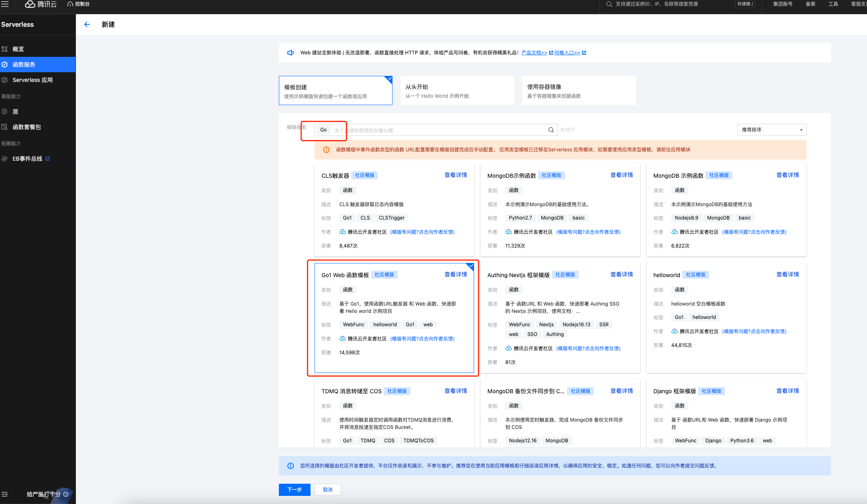
Task: Go to 函数服务 in the sidebar
Action: point(24,65)
